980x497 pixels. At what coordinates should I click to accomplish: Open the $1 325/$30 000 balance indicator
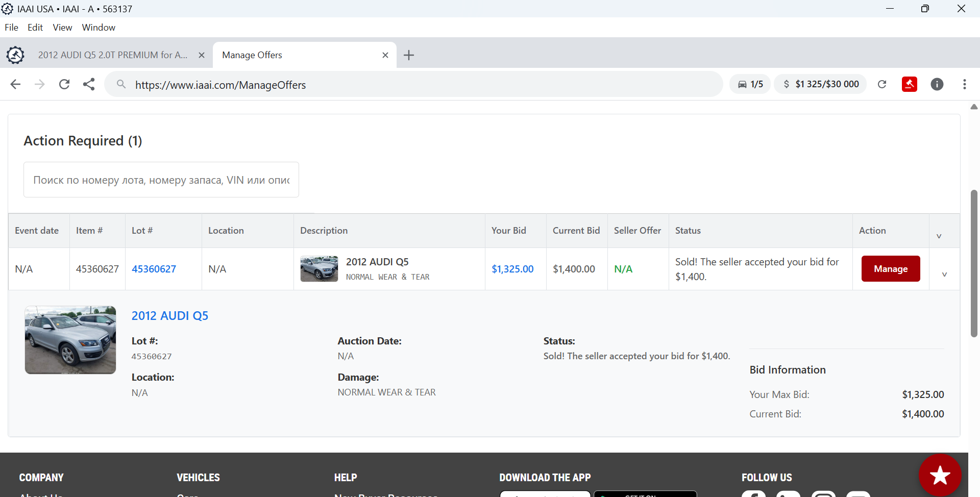821,84
